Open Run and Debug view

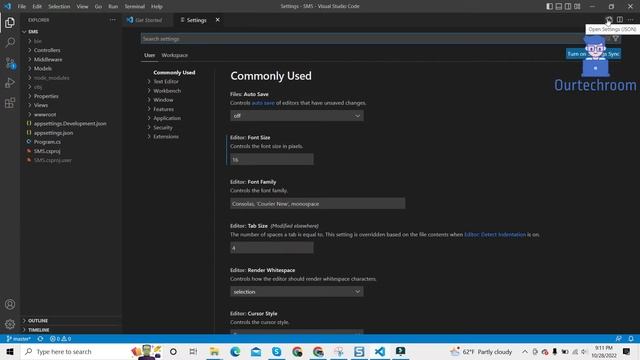pos(10,83)
